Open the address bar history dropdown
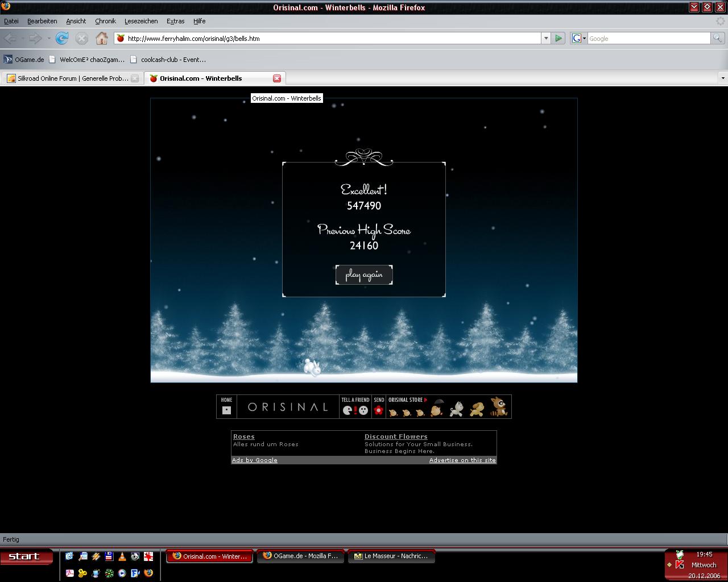Viewport: 728px width, 582px height. 546,38
